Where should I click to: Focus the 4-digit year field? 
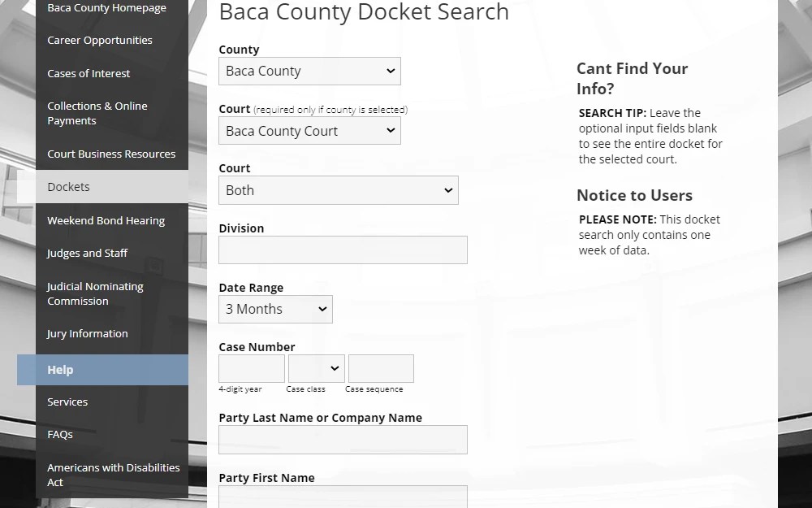252,368
